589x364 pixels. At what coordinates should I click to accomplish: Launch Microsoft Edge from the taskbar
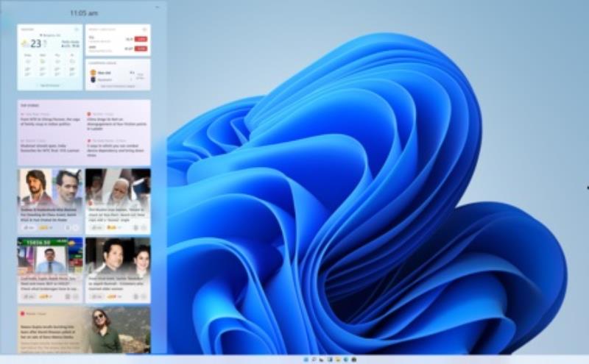346,360
